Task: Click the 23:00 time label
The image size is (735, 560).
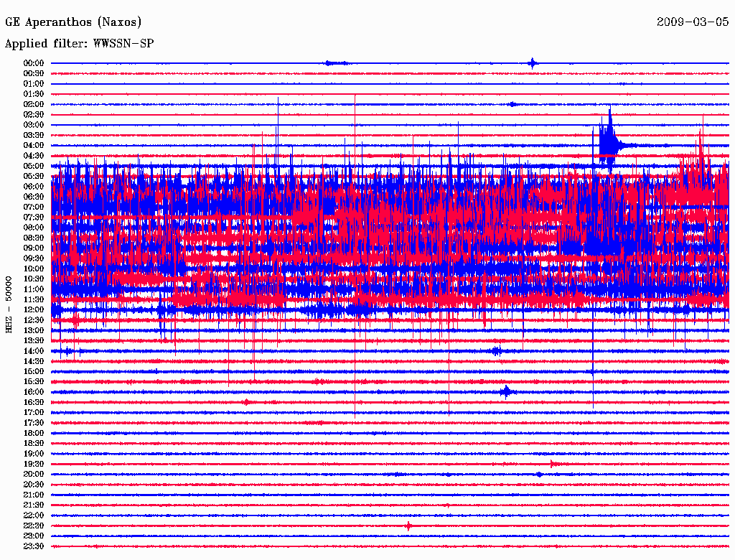Action: click(x=34, y=536)
